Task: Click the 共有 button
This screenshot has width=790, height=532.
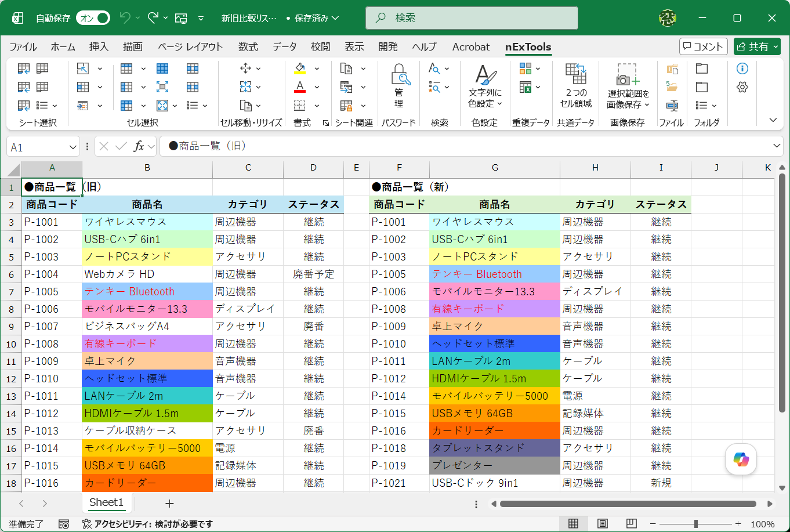Action: click(x=757, y=46)
